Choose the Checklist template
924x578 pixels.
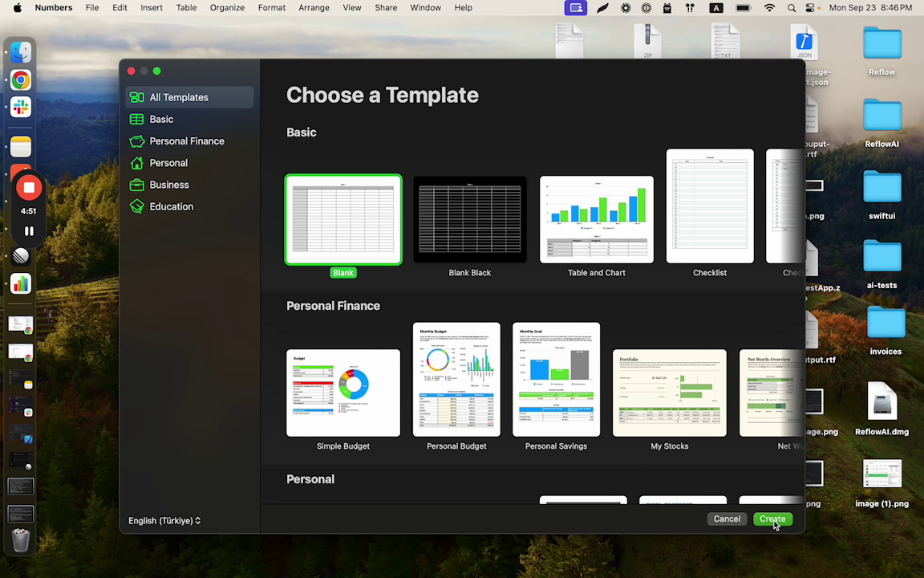(x=710, y=206)
